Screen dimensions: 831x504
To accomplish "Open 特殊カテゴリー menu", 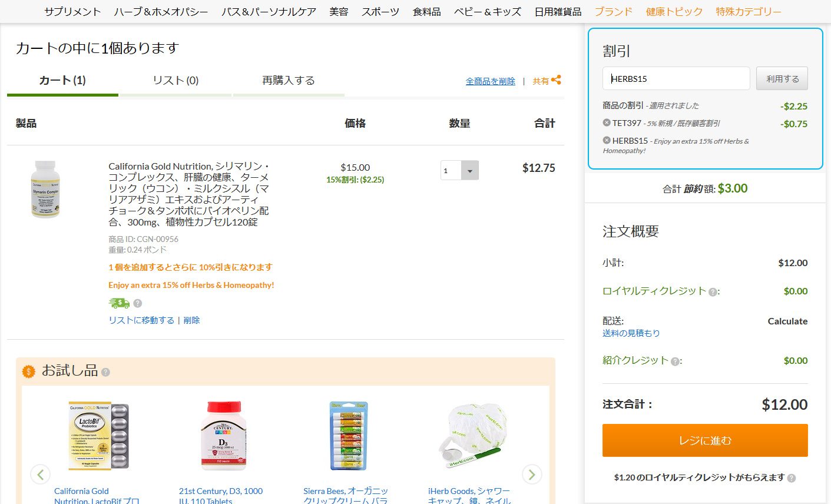I will pos(749,12).
